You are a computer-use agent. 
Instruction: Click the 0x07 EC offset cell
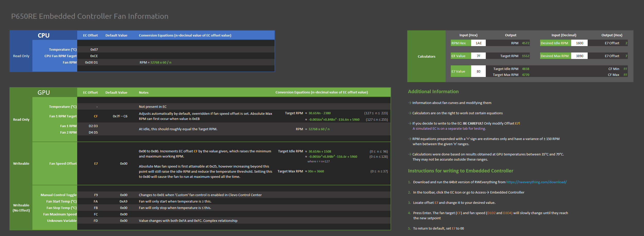[94, 49]
